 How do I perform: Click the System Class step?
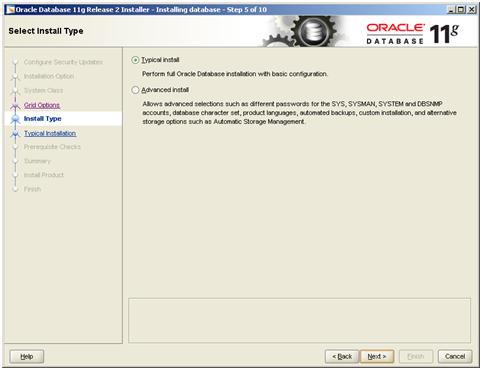coord(43,90)
